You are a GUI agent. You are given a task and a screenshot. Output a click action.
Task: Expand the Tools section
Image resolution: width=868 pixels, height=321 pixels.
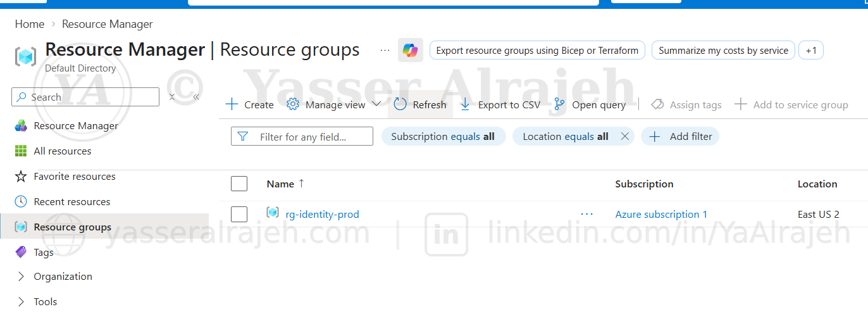21,302
